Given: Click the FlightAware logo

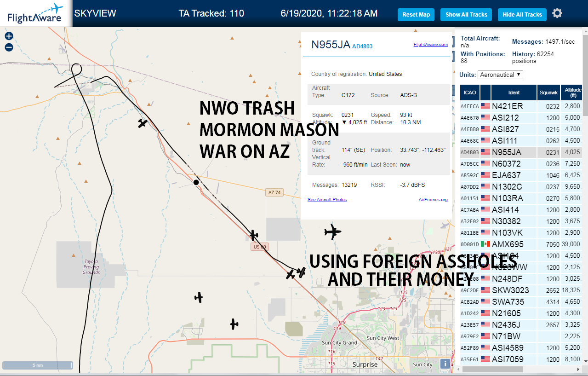Looking at the screenshot, I should pyautogui.click(x=35, y=14).
